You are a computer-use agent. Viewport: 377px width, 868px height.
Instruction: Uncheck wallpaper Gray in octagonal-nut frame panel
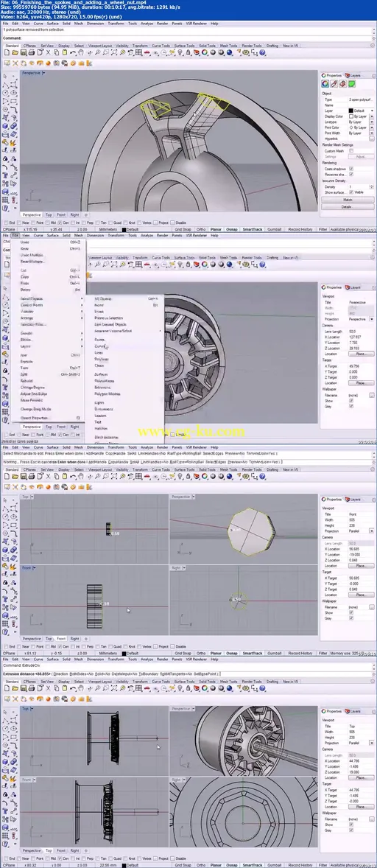point(351,618)
